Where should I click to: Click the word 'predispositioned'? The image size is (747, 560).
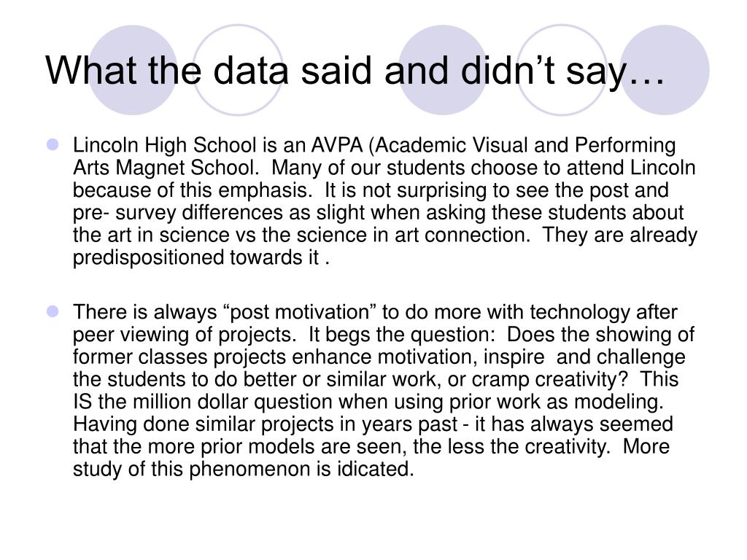(149, 257)
